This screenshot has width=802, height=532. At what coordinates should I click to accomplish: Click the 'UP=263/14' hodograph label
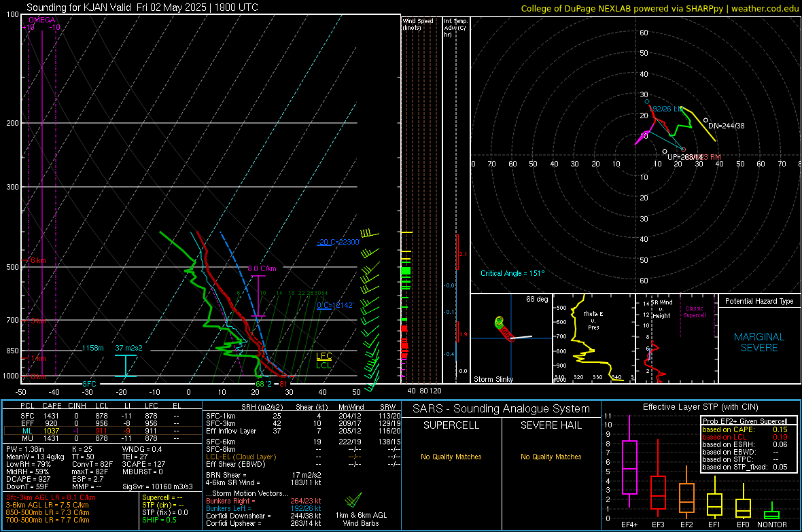point(685,157)
